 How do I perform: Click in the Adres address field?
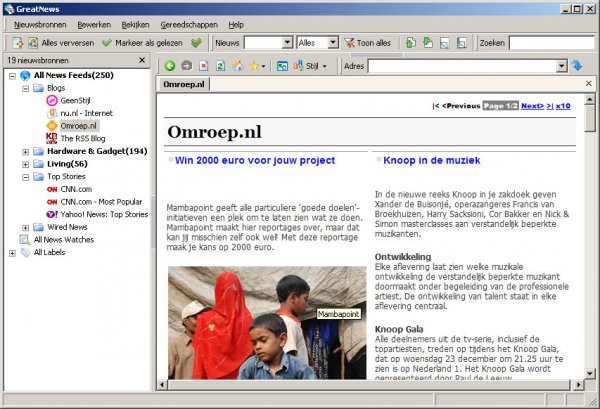[462, 66]
